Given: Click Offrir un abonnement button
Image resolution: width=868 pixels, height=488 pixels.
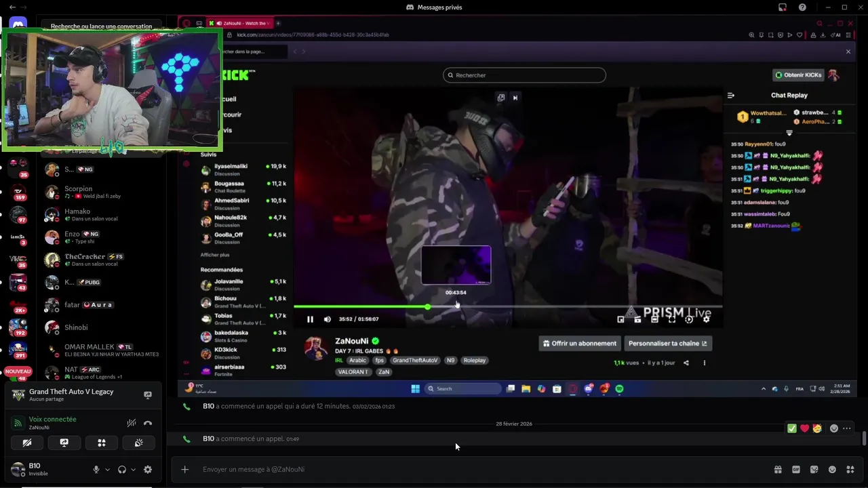Looking at the screenshot, I should click(x=578, y=344).
